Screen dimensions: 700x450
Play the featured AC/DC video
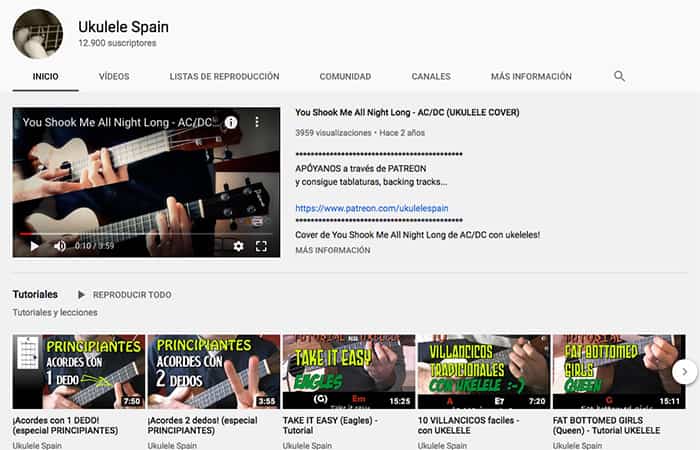click(34, 246)
